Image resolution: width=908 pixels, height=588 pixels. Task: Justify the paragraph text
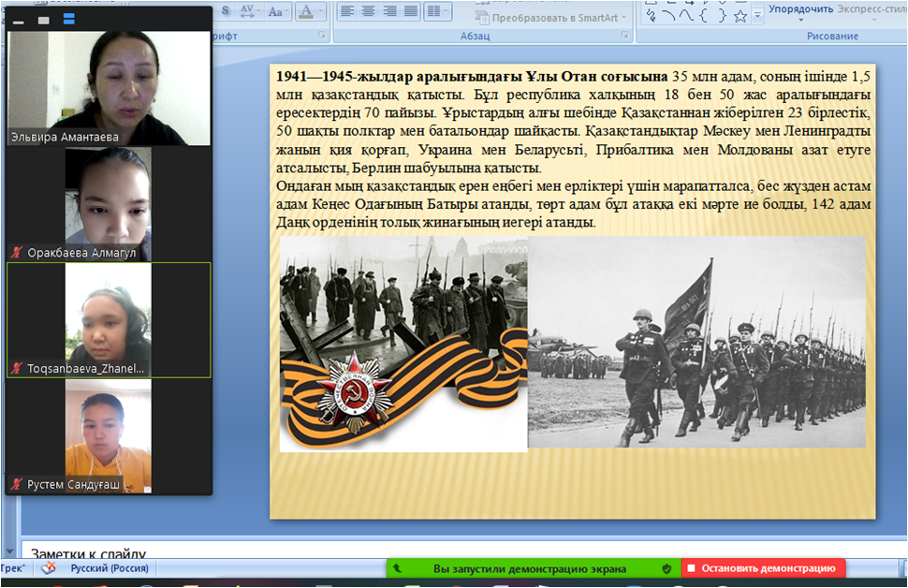pos(411,11)
